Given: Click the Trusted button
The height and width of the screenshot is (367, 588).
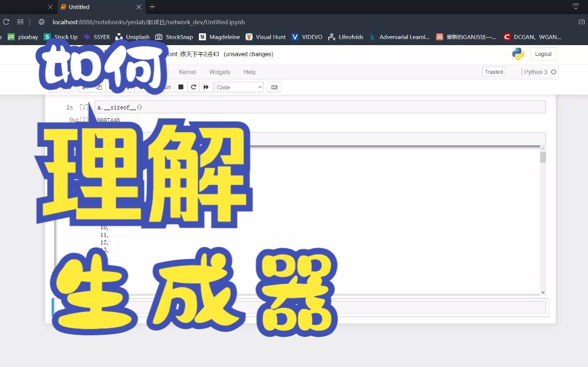Looking at the screenshot, I should point(493,71).
